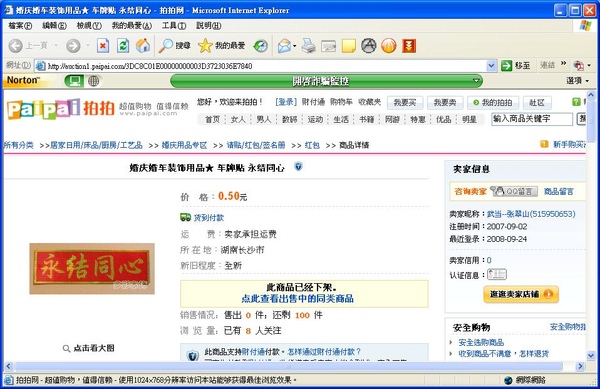Open the 說明(H) Help menu
600x389 pixels.
209,26
